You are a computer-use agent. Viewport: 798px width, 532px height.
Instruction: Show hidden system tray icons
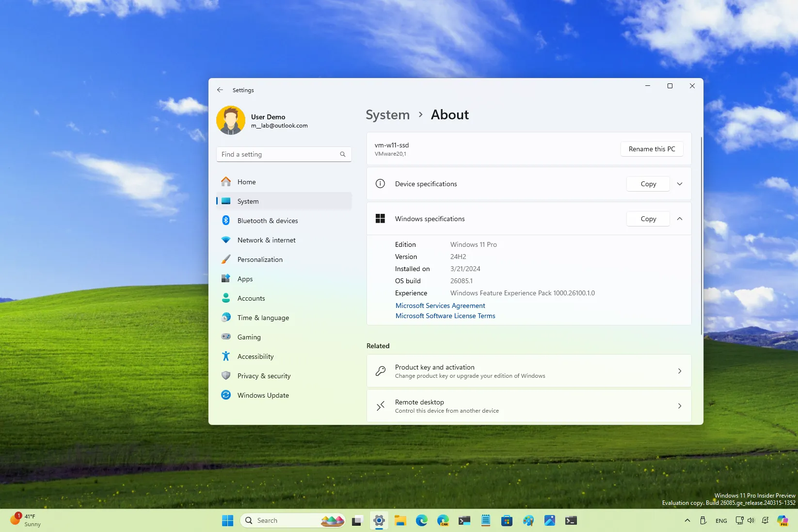[x=687, y=520]
